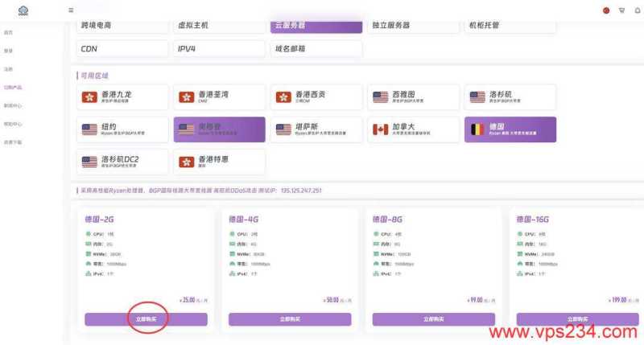The width and height of the screenshot is (644, 345).
Task: Select the 域名邮箱 product category
Action: pos(316,49)
